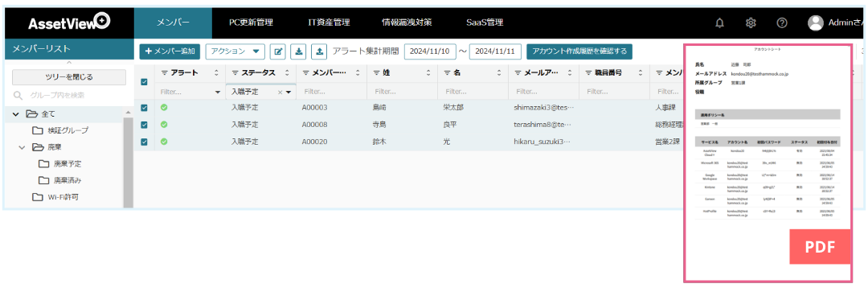Click the Admin user avatar icon
868x292 pixels.
coord(816,23)
